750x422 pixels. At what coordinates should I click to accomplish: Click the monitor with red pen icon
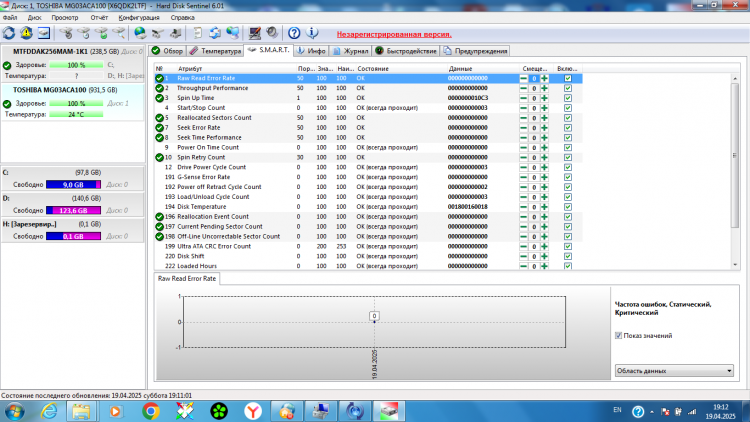(254, 33)
